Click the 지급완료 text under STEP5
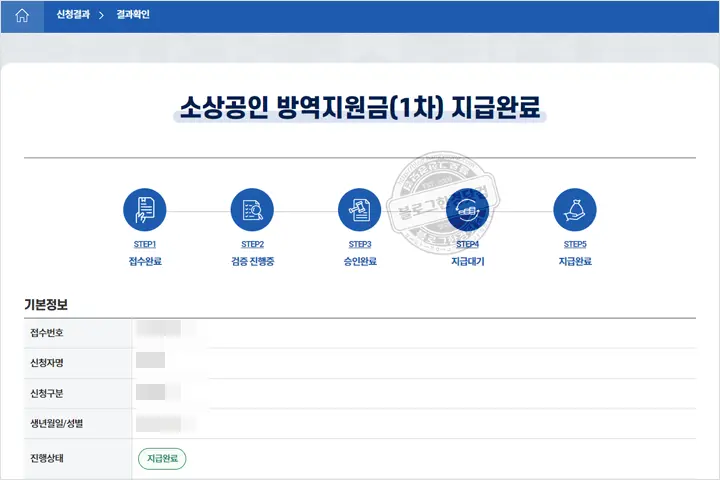This screenshot has height=480, width=720. click(x=575, y=261)
